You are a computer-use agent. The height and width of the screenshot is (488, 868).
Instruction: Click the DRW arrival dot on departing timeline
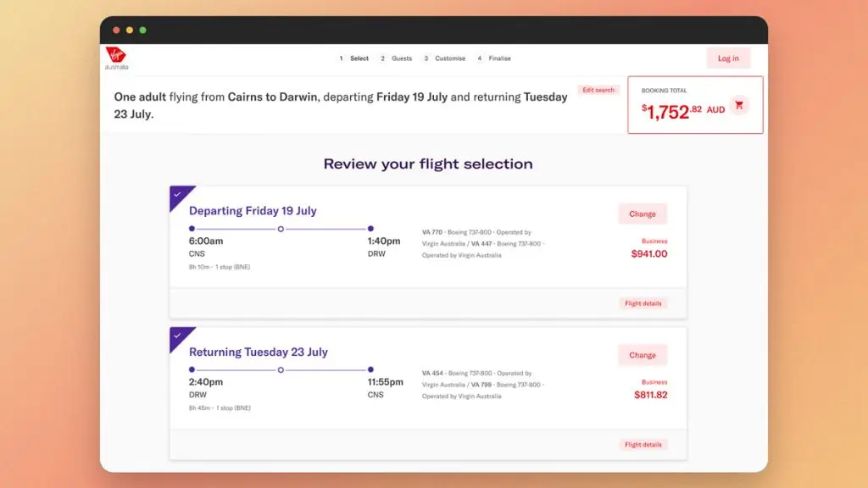click(371, 229)
